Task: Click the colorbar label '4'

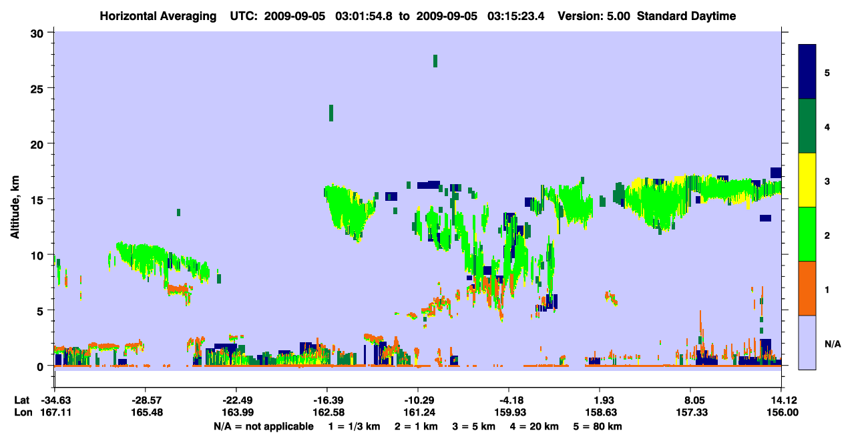Action: point(827,126)
